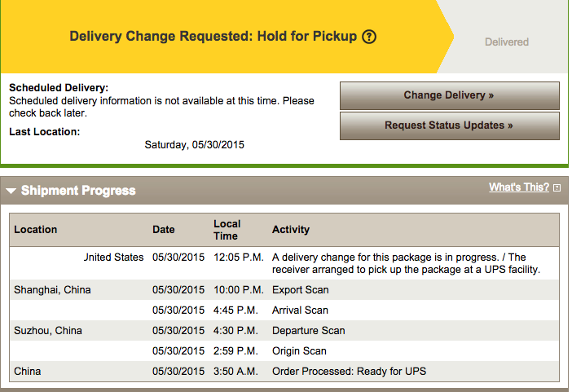Click the help icon beside Hold for Pickup
This screenshot has height=392, width=572.
point(369,37)
